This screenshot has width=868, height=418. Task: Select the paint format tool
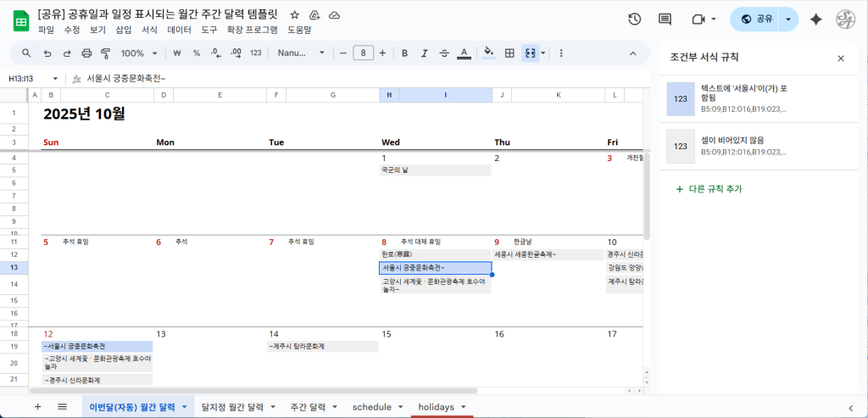tap(106, 53)
